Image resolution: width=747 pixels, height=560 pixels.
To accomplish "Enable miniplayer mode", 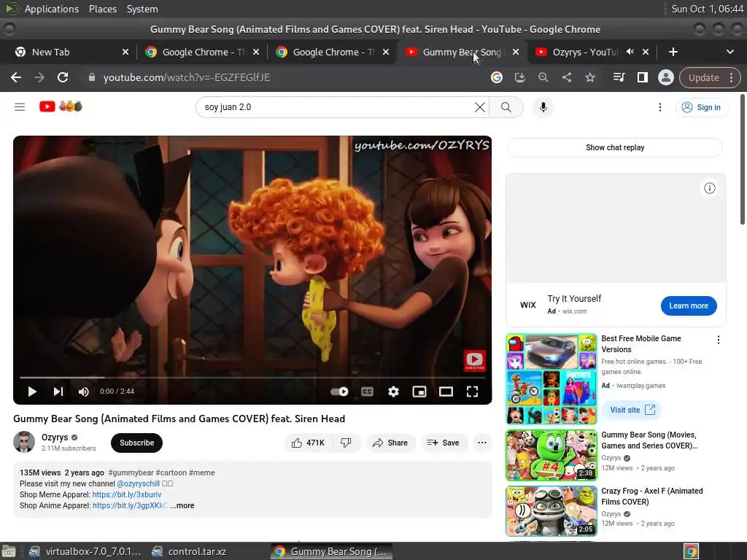I will pos(419,392).
